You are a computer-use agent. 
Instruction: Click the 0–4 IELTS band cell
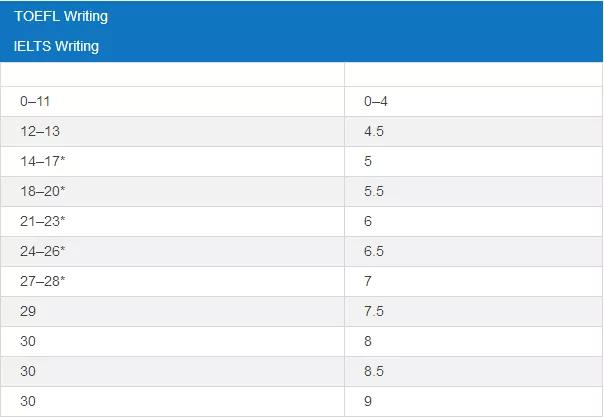pos(376,101)
